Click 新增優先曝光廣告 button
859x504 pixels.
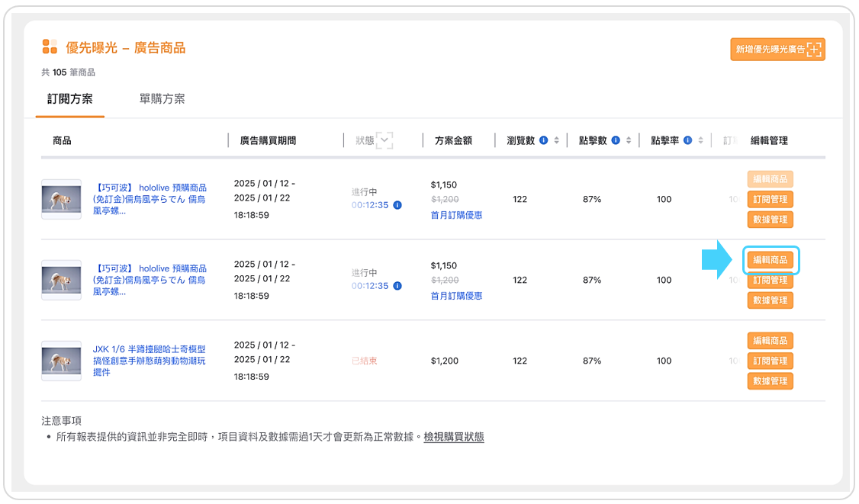pyautogui.click(x=777, y=50)
